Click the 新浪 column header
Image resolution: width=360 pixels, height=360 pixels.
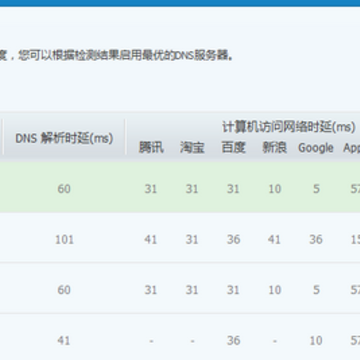pyautogui.click(x=275, y=147)
